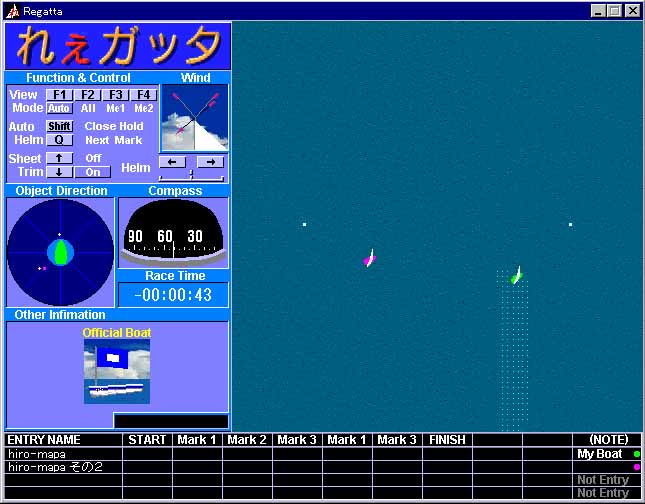Click the compass heading gauge
Viewport: 645px width, 504px height.
click(x=173, y=233)
